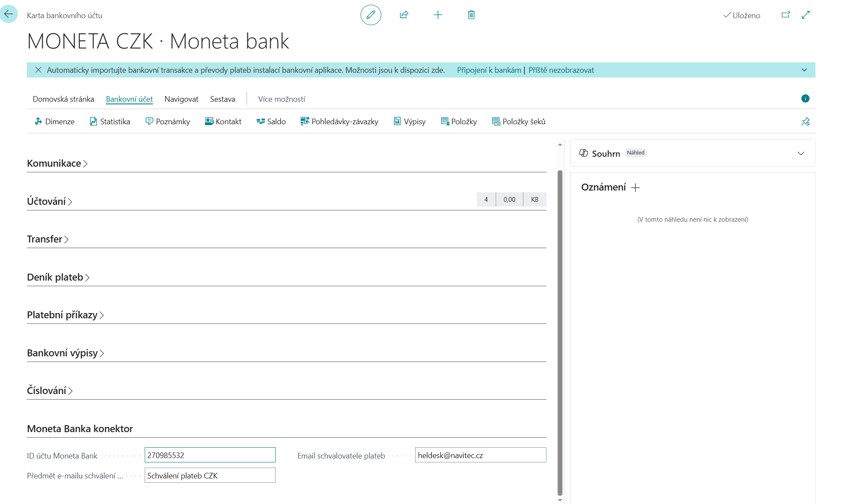Open page in new window icon

[786, 15]
